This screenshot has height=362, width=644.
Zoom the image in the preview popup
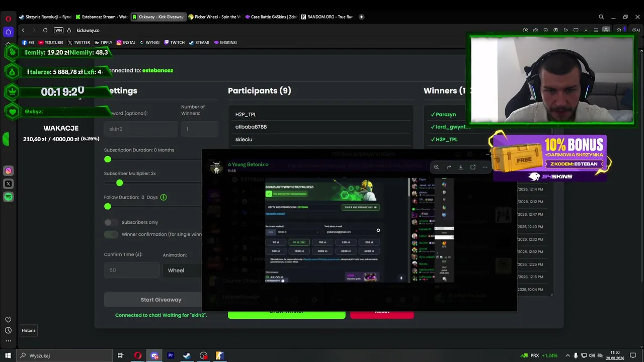coord(437,167)
